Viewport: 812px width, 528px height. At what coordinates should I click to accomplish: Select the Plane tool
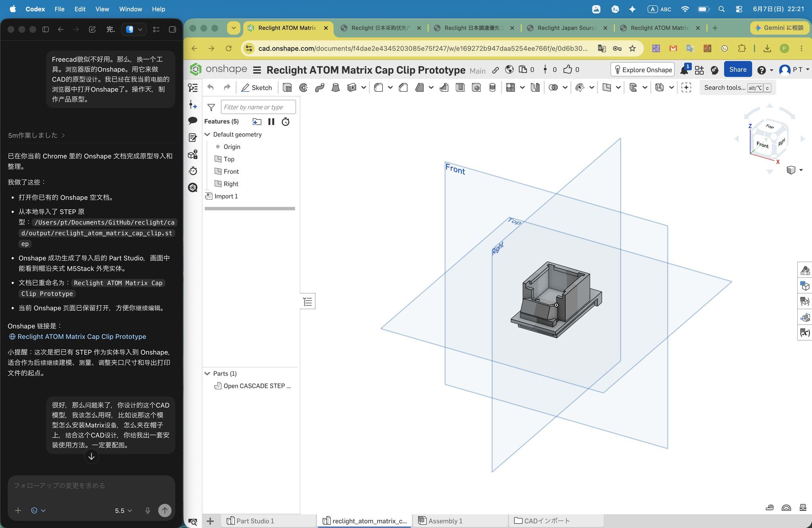(607, 88)
